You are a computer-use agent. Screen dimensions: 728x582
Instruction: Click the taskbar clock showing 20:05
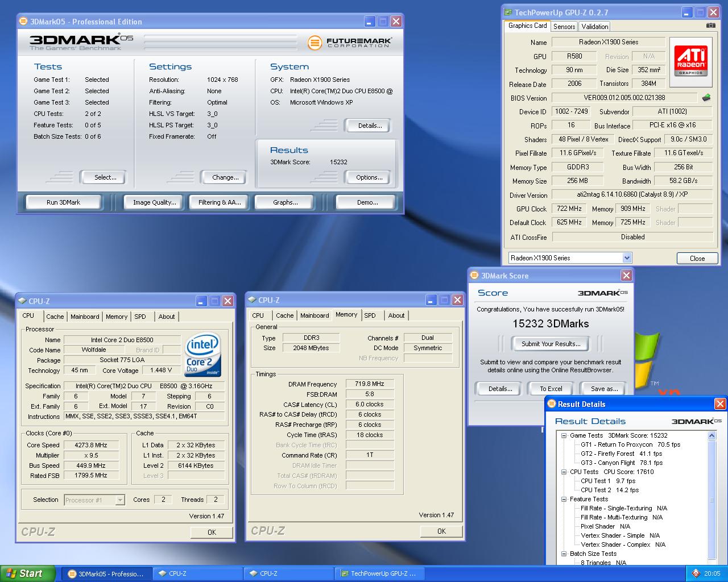pyautogui.click(x=712, y=573)
